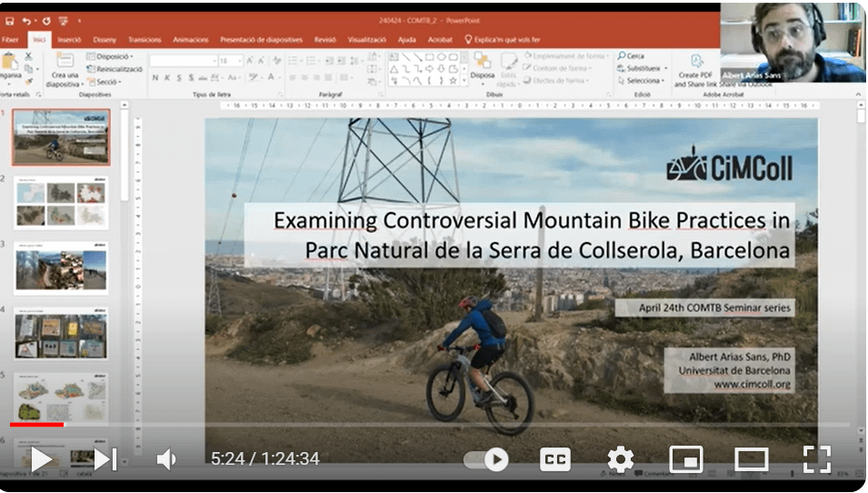Select slide 4 thumbnail with signs

click(61, 334)
